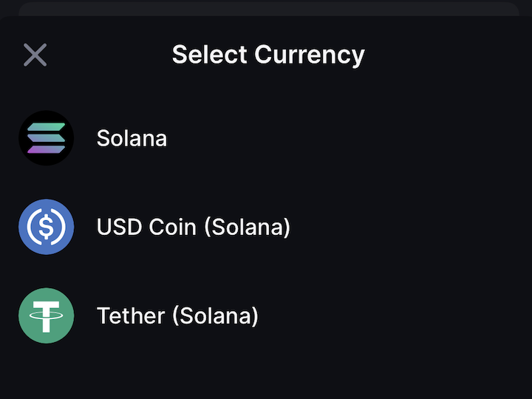Click the word "Select" in the header
Viewport: 532px width, 399px height.
click(210, 55)
